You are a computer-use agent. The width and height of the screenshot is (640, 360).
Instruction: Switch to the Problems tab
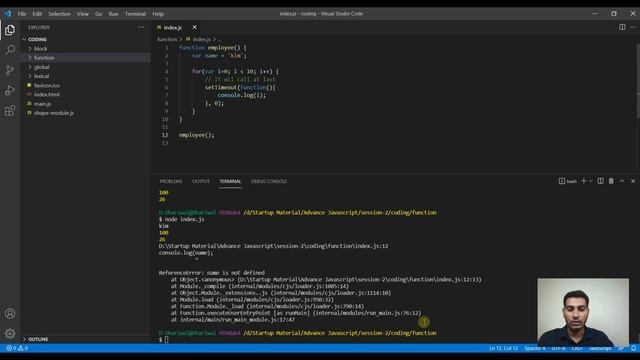click(x=171, y=181)
